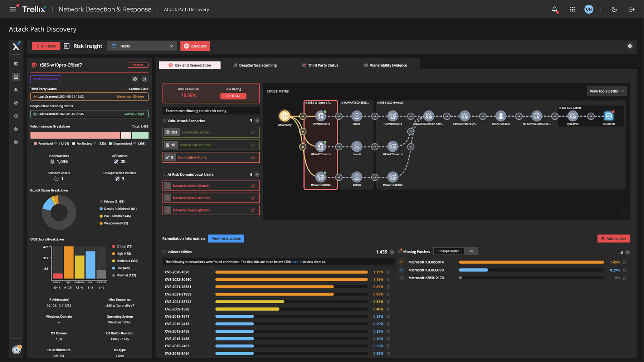Click the Adversary node in Critical Paths
The height and width of the screenshot is (362, 644).
click(x=284, y=116)
